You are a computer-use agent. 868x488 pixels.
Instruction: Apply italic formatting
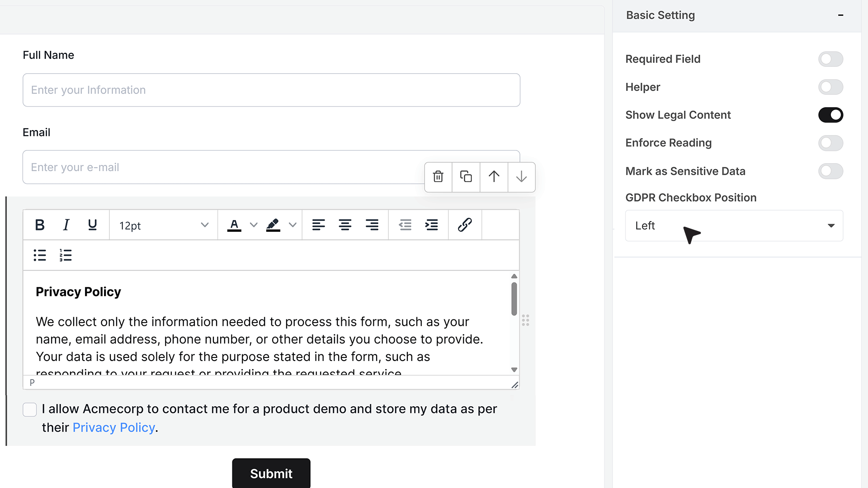(x=66, y=225)
